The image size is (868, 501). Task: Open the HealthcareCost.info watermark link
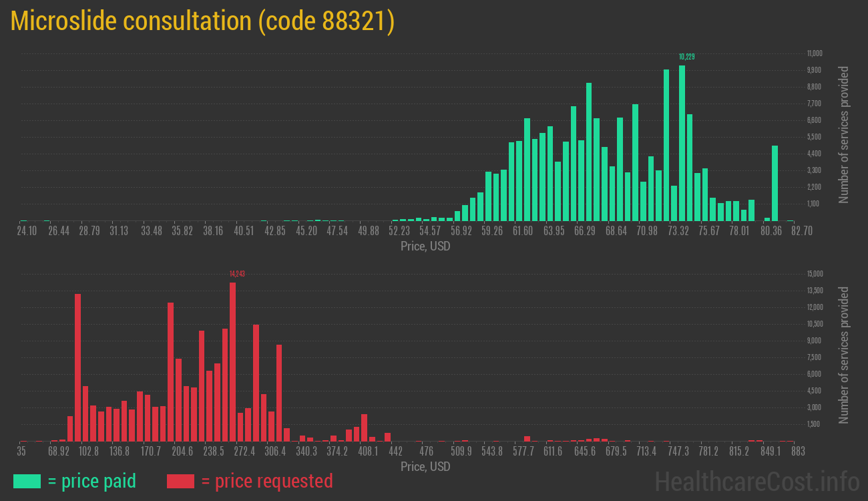click(x=756, y=481)
